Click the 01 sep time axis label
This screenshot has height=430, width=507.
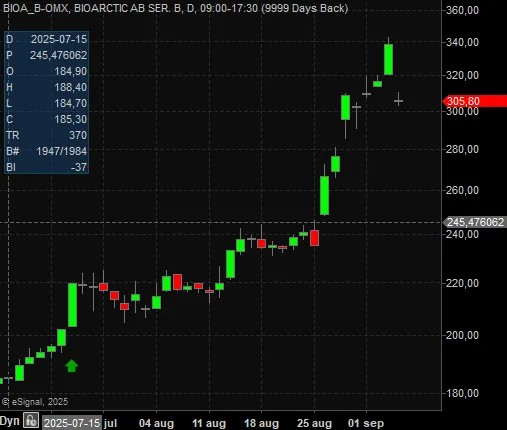pos(366,423)
